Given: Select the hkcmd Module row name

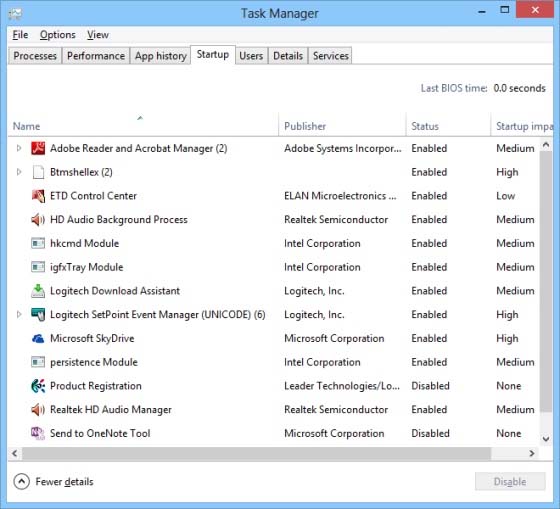Looking at the screenshot, I should point(84,243).
